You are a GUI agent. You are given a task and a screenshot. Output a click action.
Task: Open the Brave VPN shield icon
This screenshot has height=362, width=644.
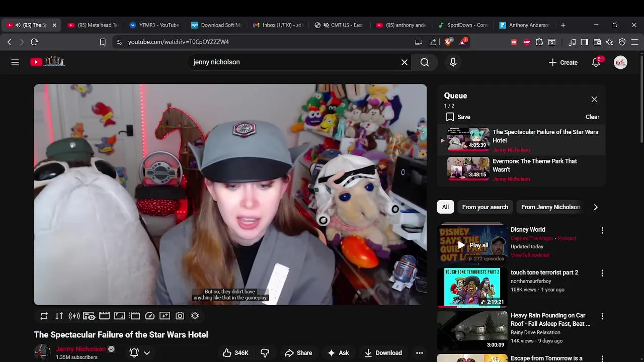(622, 42)
